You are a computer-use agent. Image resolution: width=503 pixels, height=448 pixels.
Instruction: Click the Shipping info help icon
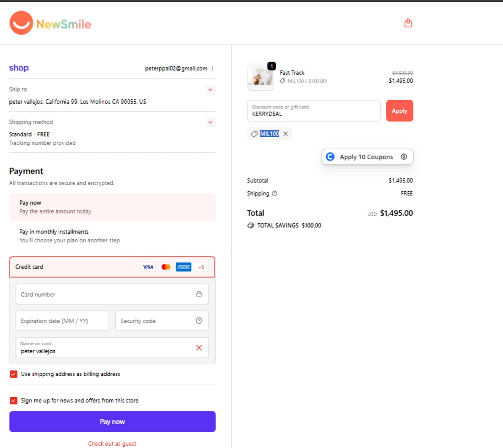[x=275, y=194]
